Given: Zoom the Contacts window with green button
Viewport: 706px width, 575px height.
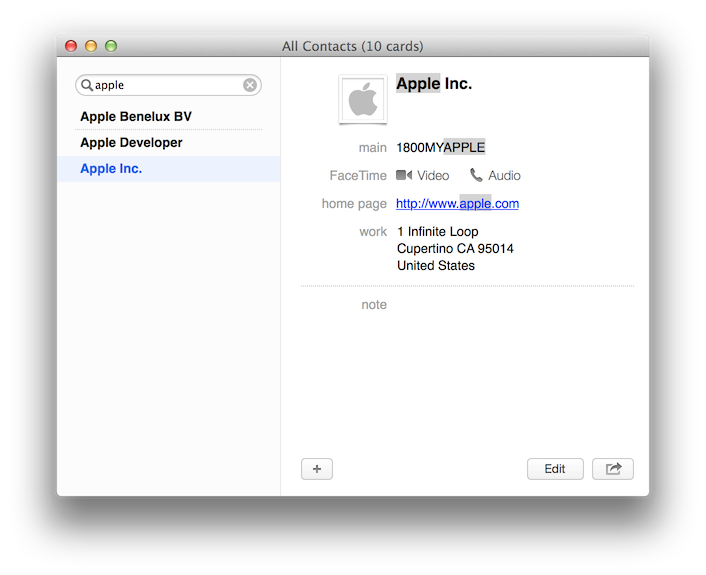Looking at the screenshot, I should coord(111,46).
